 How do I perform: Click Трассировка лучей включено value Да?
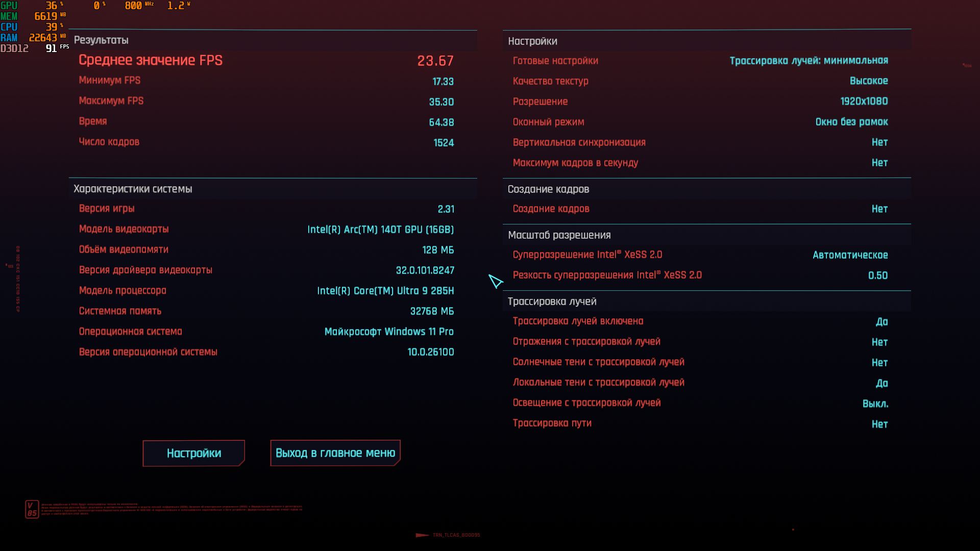(882, 322)
